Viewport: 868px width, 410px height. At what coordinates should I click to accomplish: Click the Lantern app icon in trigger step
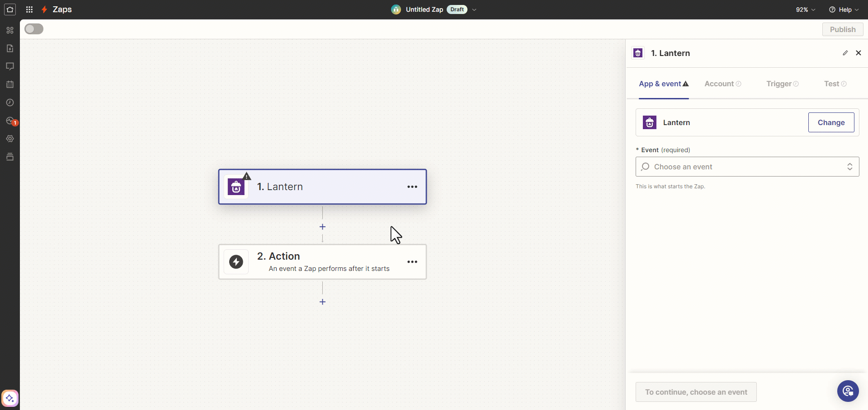click(x=236, y=187)
